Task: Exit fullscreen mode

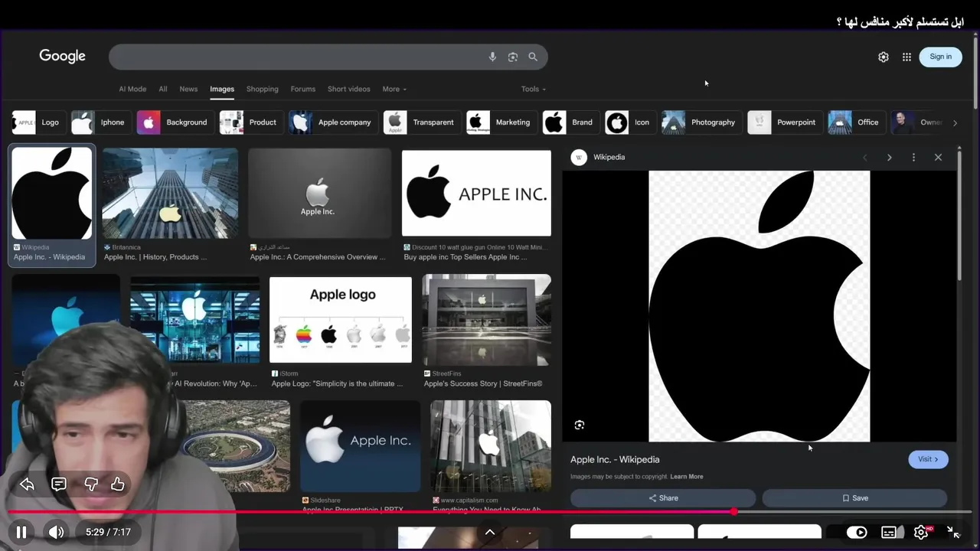Action: coord(953,532)
